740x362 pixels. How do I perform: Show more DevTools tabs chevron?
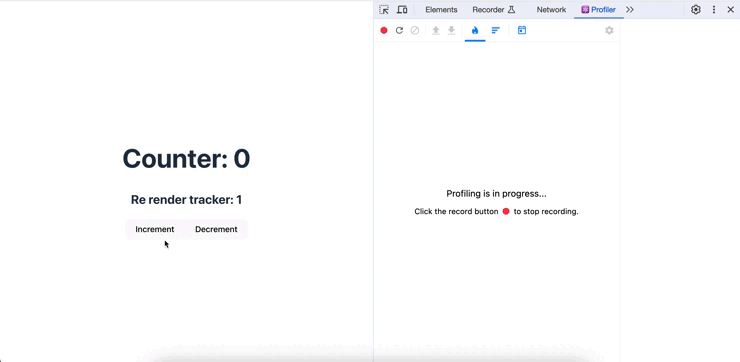pos(630,9)
